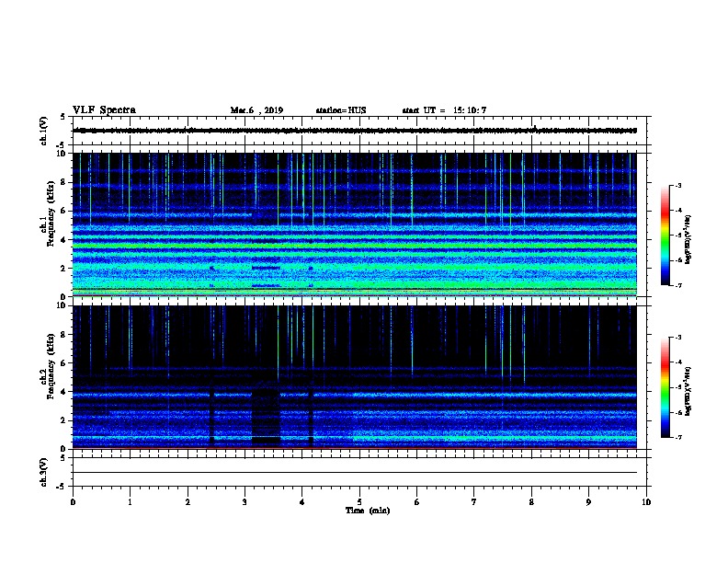
Task: Click the "-7" label on ch.1 color bar
Action: pyautogui.click(x=678, y=285)
